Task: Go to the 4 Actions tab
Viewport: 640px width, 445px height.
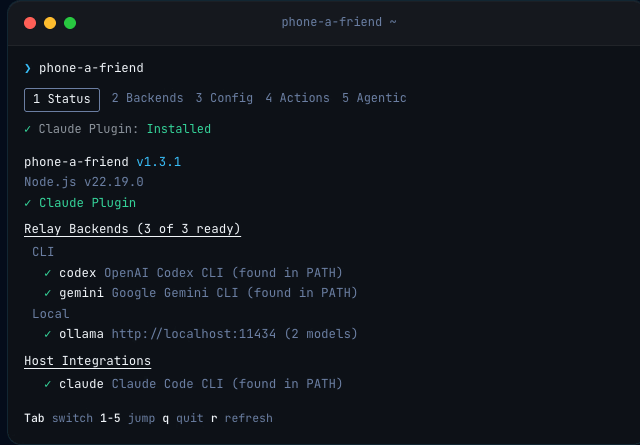Action: click(x=297, y=98)
